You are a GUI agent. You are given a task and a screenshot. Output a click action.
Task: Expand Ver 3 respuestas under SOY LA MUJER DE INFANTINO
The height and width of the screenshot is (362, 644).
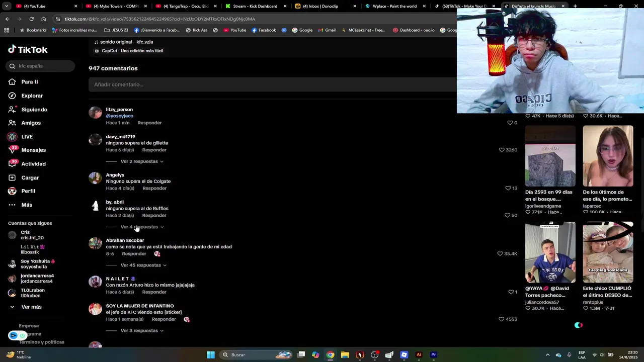(142, 330)
